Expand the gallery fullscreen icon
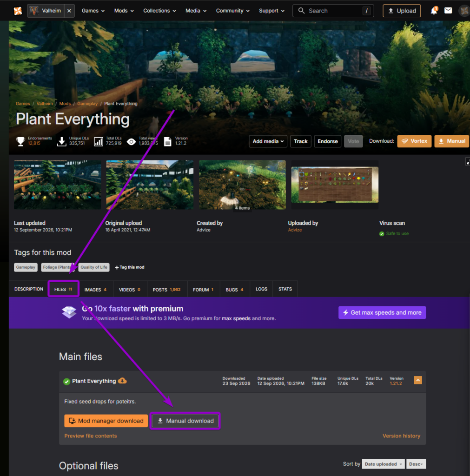 click(x=468, y=162)
